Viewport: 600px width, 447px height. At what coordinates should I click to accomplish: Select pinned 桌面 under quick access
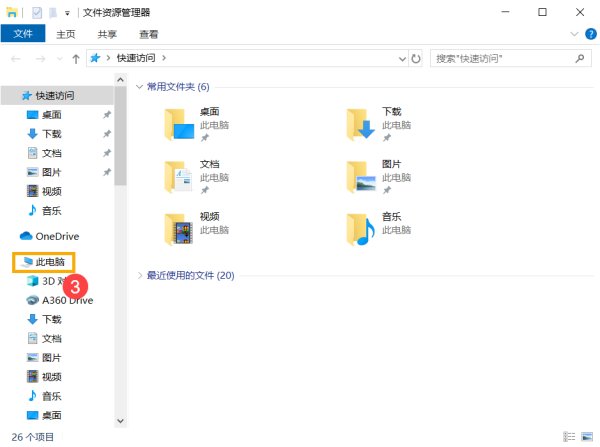[52, 115]
